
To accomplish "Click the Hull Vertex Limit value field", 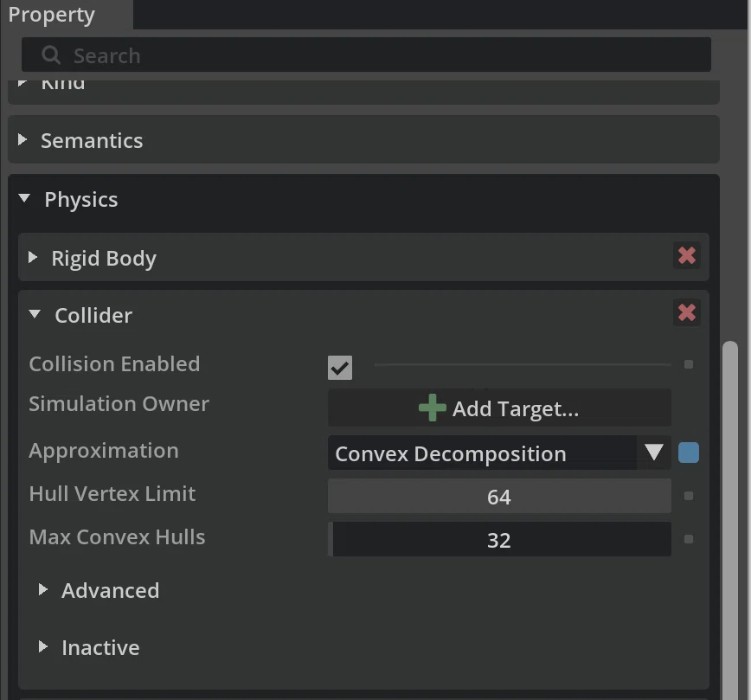I will pyautogui.click(x=499, y=496).
